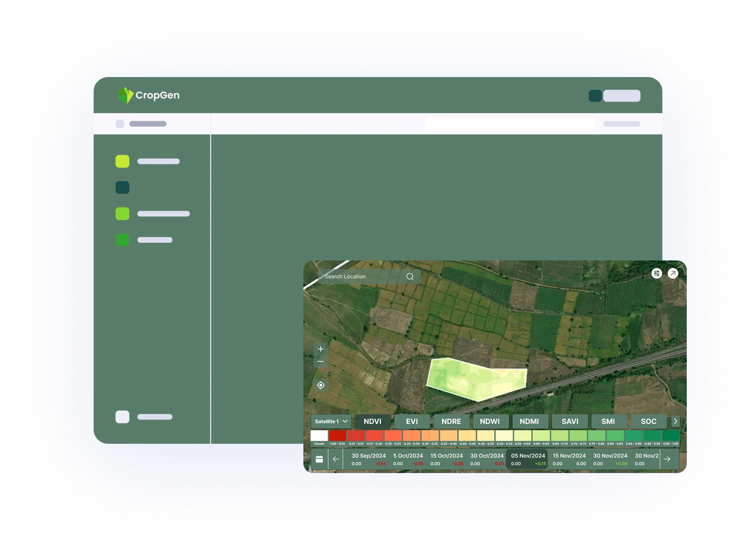This screenshot has height=554, width=756.
Task: Click the green 0.75 - 0.80 swatch
Action: (x=597, y=435)
